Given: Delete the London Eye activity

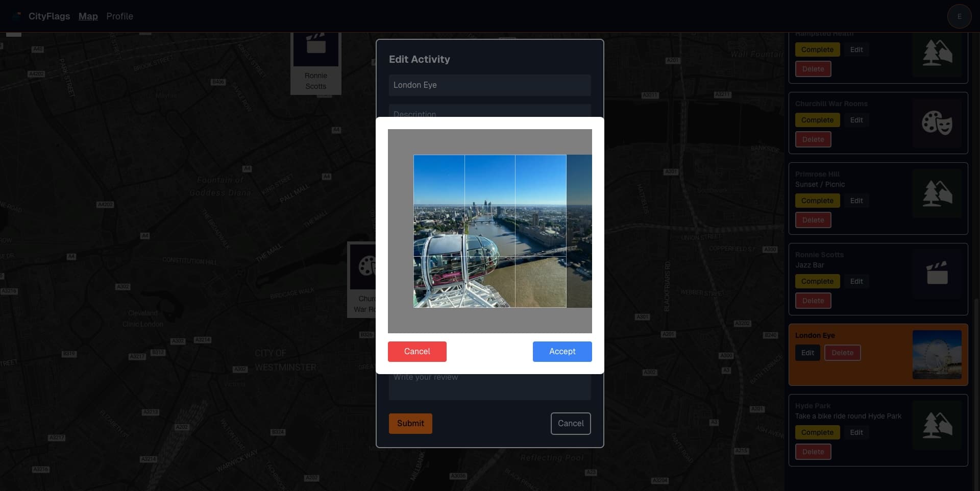Looking at the screenshot, I should [842, 353].
